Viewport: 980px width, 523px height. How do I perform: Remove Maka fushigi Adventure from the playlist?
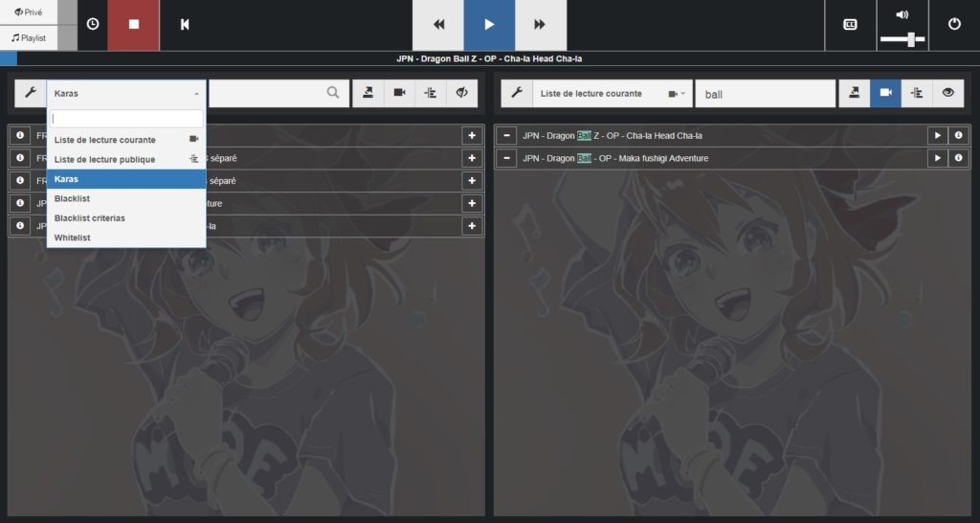coord(507,158)
